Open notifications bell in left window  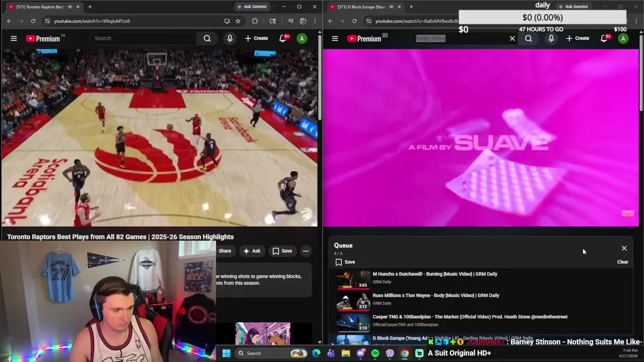pos(283,38)
